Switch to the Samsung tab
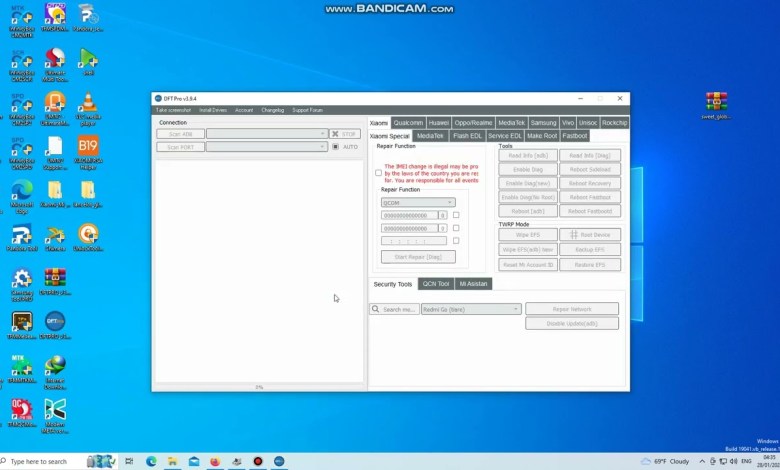Viewport: 780px width, 470px height. pyautogui.click(x=543, y=123)
